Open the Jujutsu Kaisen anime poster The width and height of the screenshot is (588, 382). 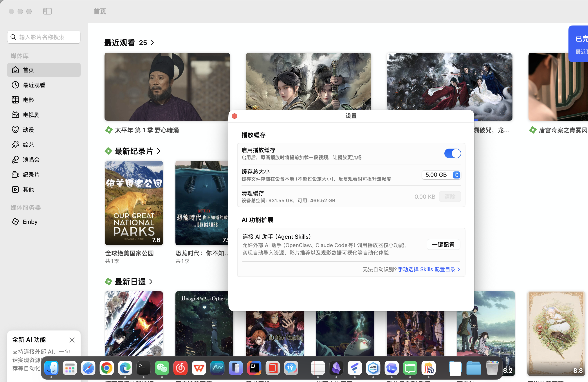[x=275, y=334]
